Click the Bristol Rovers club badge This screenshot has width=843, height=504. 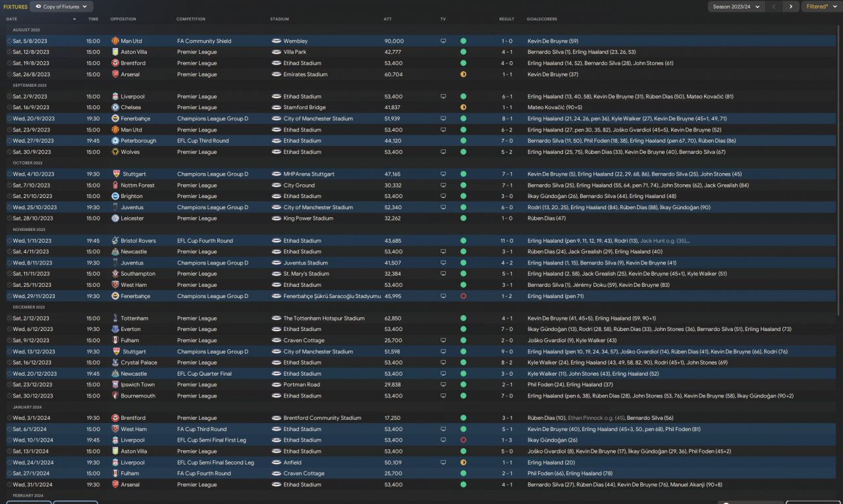[x=115, y=241]
